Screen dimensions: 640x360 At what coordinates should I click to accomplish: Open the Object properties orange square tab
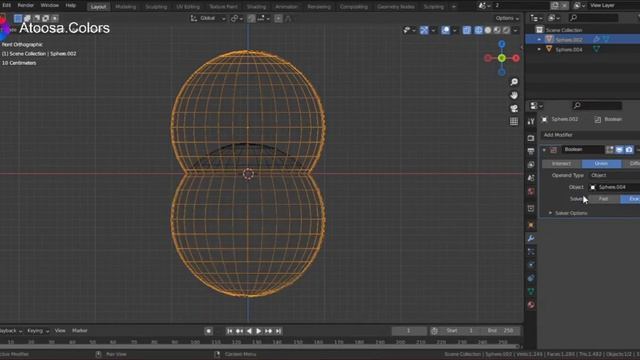531,225
